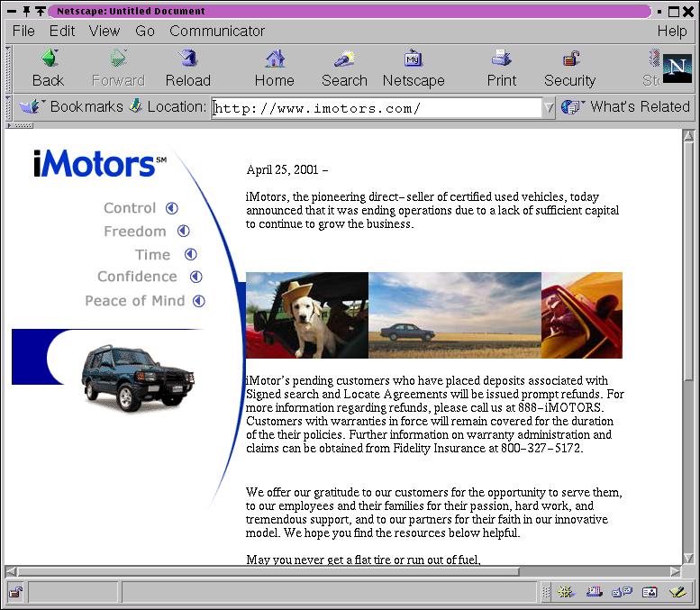Click the car on prairie photo
700x610 pixels.
pyautogui.click(x=455, y=315)
